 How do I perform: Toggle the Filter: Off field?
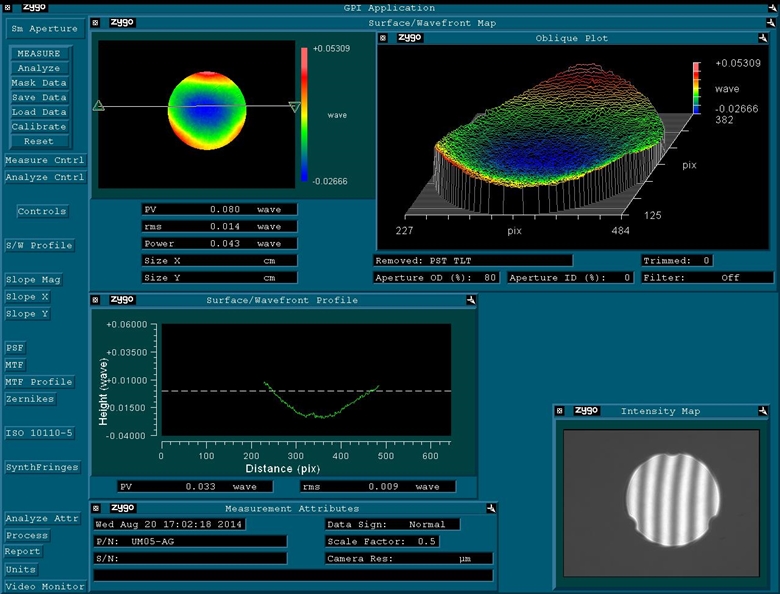tap(707, 278)
